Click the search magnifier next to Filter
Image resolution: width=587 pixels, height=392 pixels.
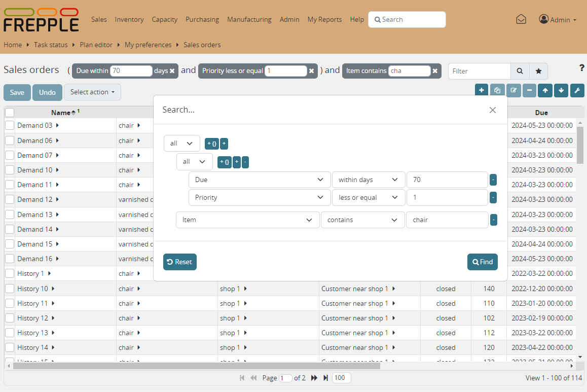(520, 71)
